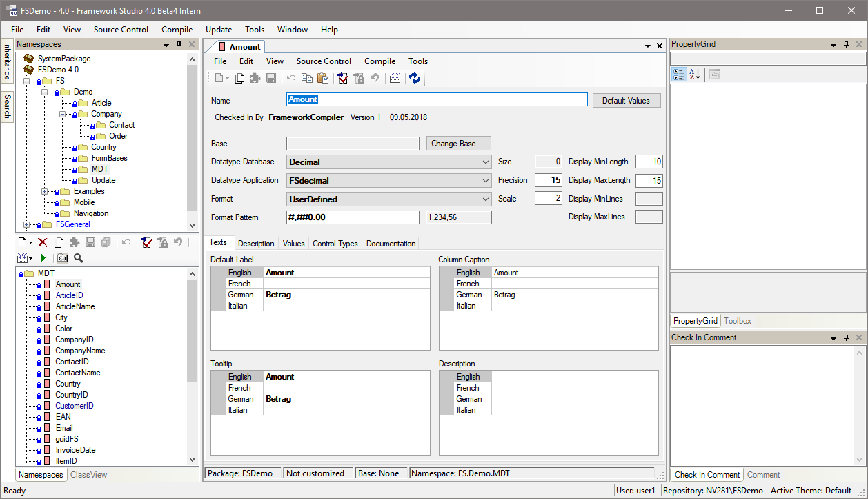The height and width of the screenshot is (499, 868).
Task: Switch to the Documentation tab
Action: coord(391,244)
